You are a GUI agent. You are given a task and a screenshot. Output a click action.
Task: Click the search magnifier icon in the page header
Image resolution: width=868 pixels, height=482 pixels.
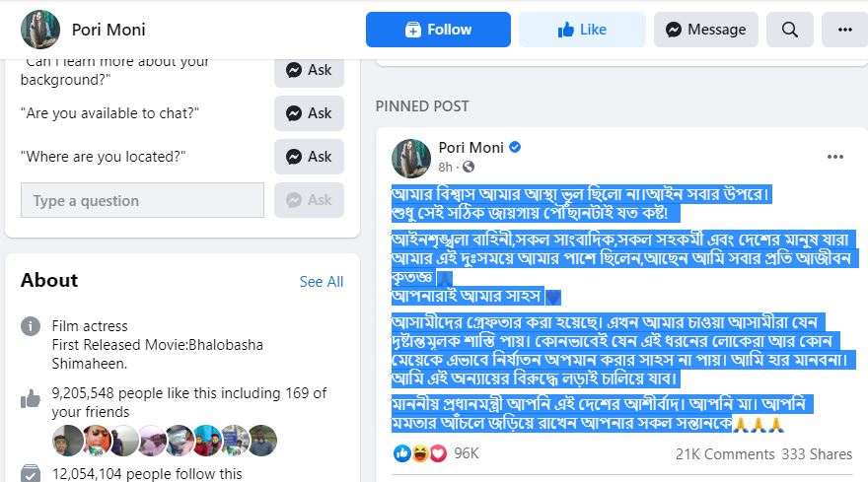[x=789, y=30]
